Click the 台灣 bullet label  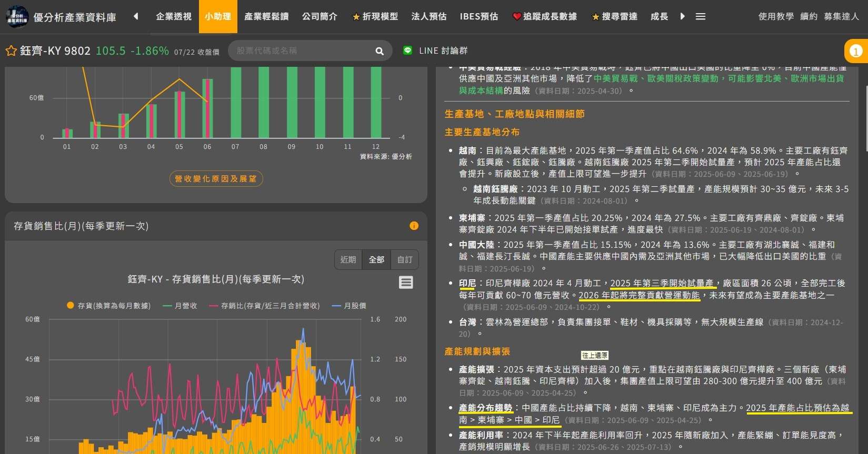[x=467, y=322]
